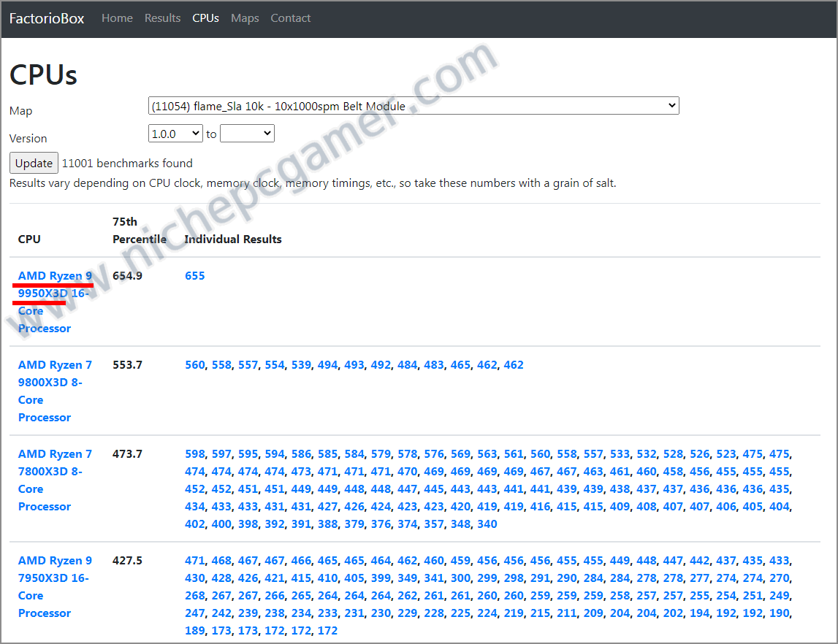Open the 340 result in 7800X3D row
Image resolution: width=838 pixels, height=644 pixels.
(x=487, y=524)
